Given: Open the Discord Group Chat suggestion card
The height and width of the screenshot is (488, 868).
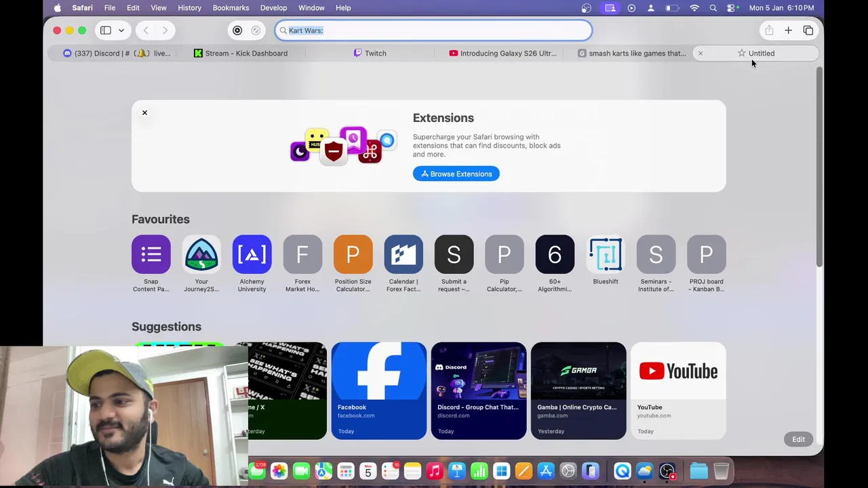Looking at the screenshot, I should (x=479, y=390).
